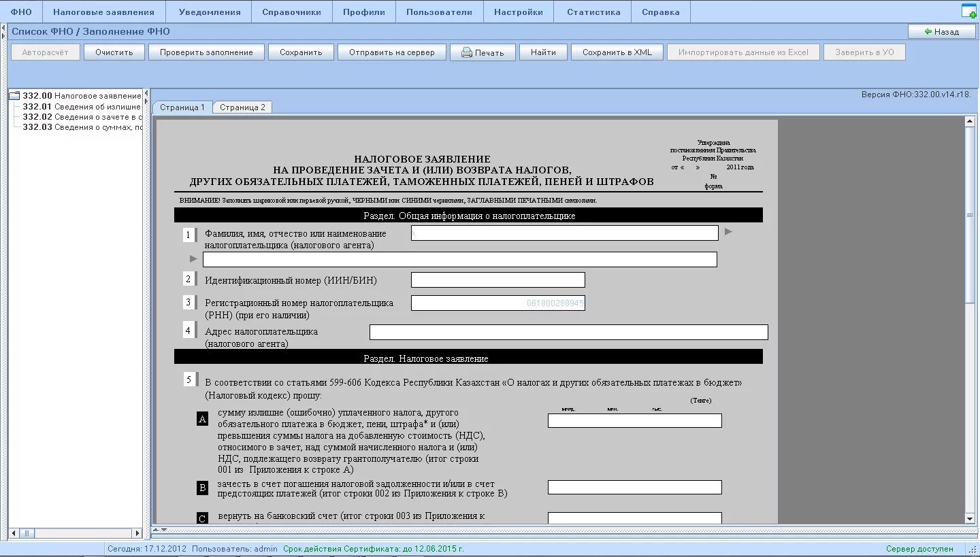Click the tree panel horizontal scrollbar thumb
The image size is (980, 557).
click(x=27, y=533)
